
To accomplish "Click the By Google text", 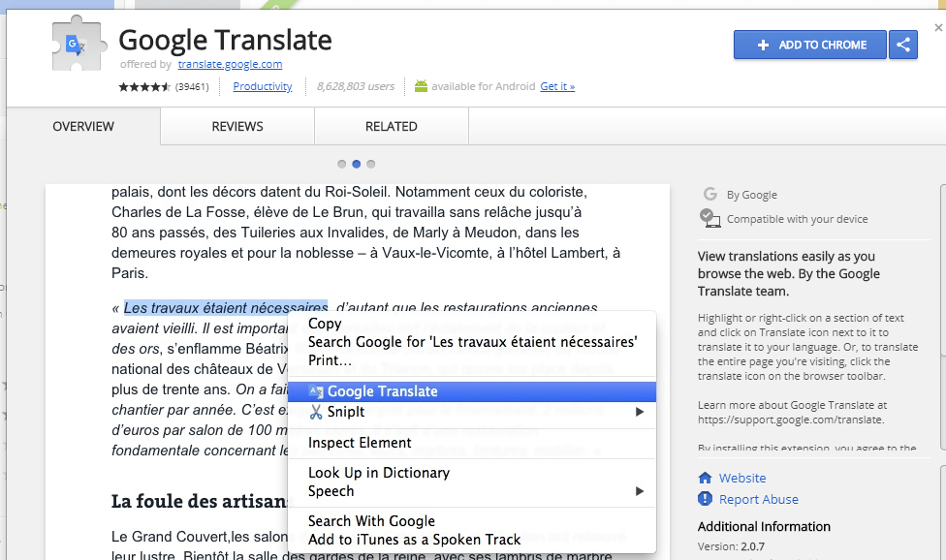I will [752, 195].
